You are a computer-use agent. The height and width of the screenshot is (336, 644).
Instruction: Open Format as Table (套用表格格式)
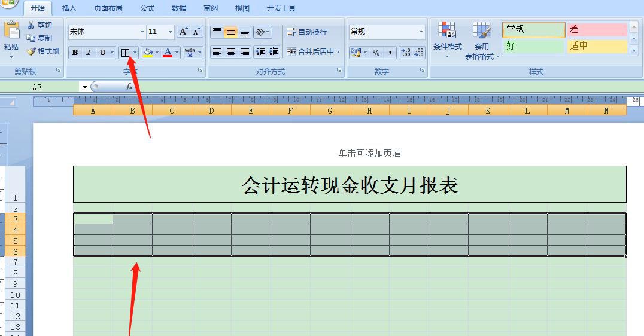point(481,40)
